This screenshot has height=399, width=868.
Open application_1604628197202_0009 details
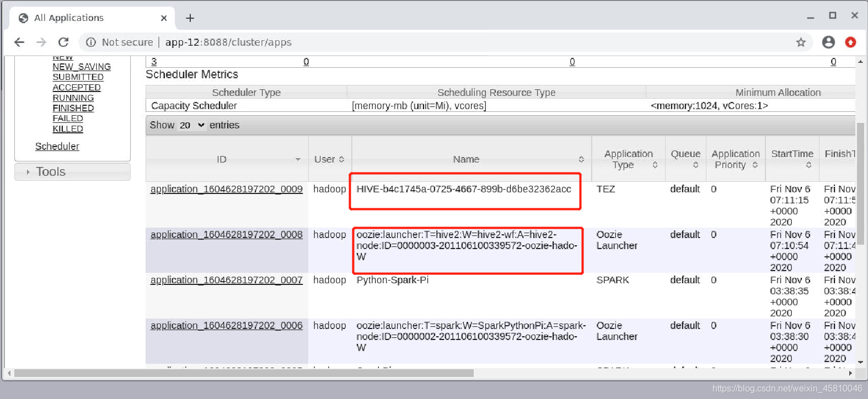coord(227,189)
